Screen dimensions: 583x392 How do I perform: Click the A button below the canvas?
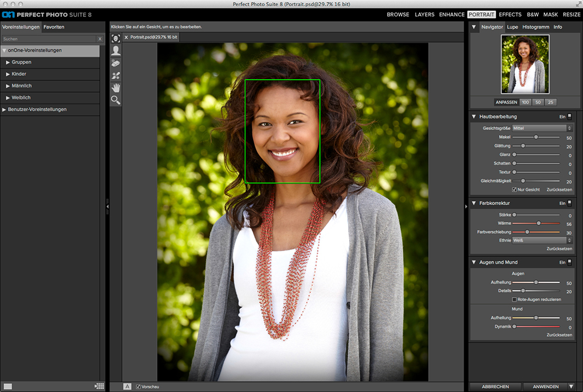(x=127, y=386)
